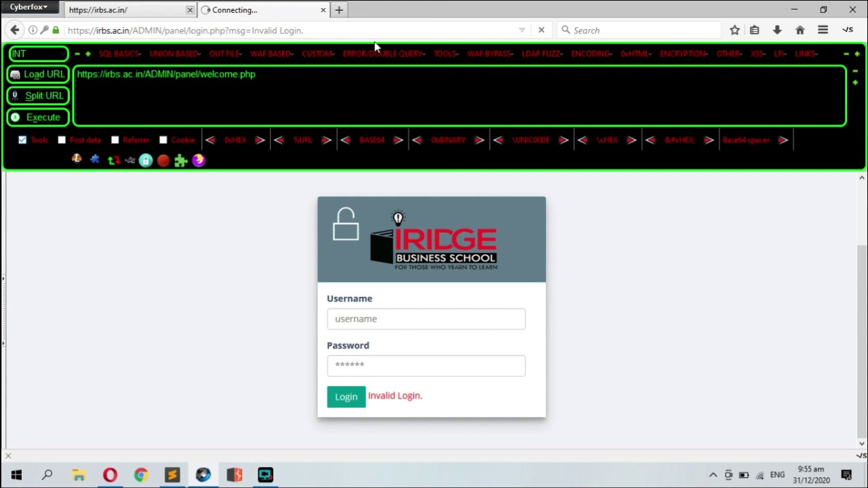The width and height of the screenshot is (868, 488).
Task: Expand the UNION BASED menu
Action: [175, 54]
